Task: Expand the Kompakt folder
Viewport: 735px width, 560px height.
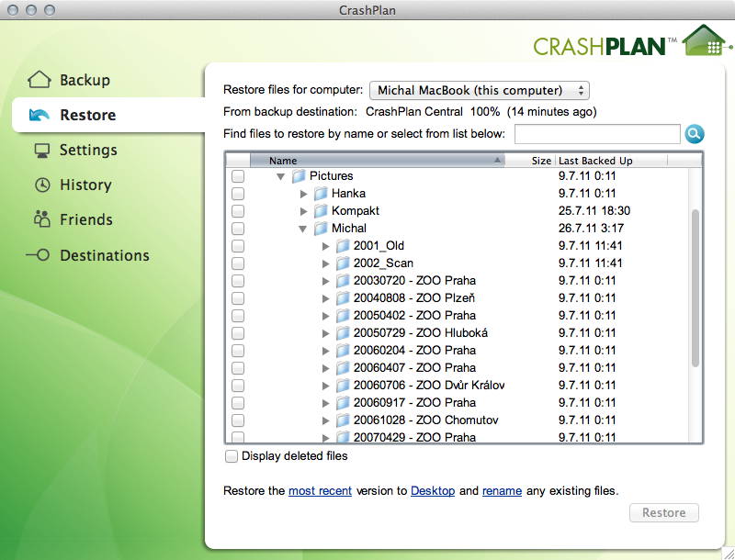Action: (303, 211)
